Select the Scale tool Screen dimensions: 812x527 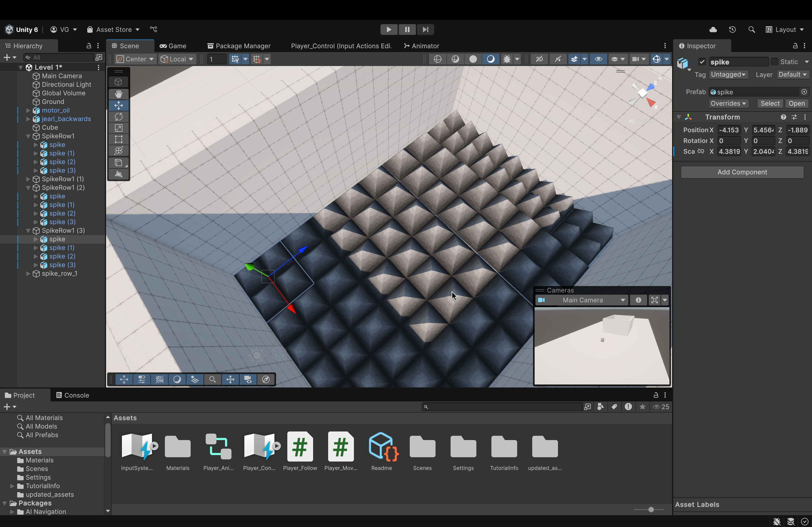point(118,128)
